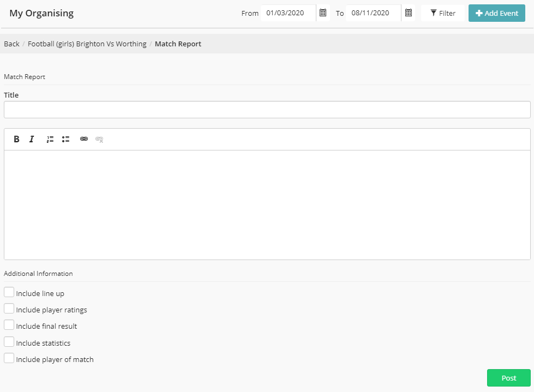Click the Add Event button
The height and width of the screenshot is (392, 534).
[496, 13]
